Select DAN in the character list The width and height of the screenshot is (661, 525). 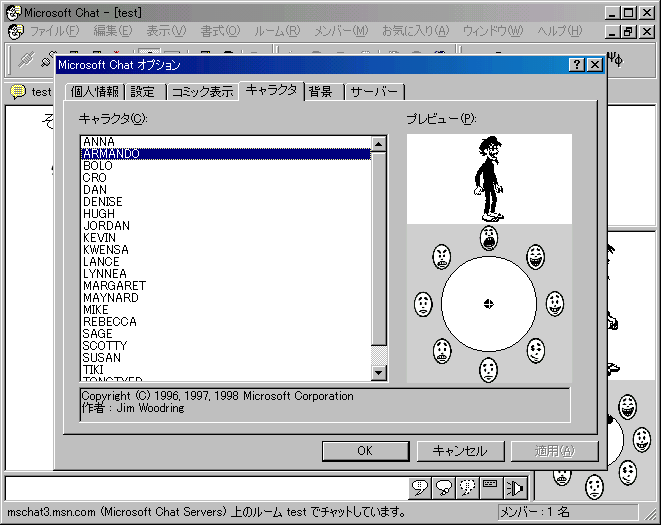click(x=226, y=190)
